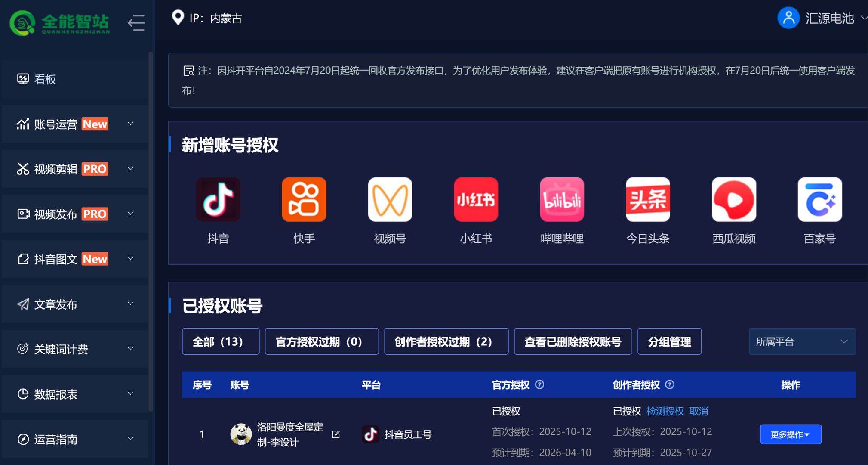
Task: Click the 分组管理 button
Action: (x=669, y=341)
